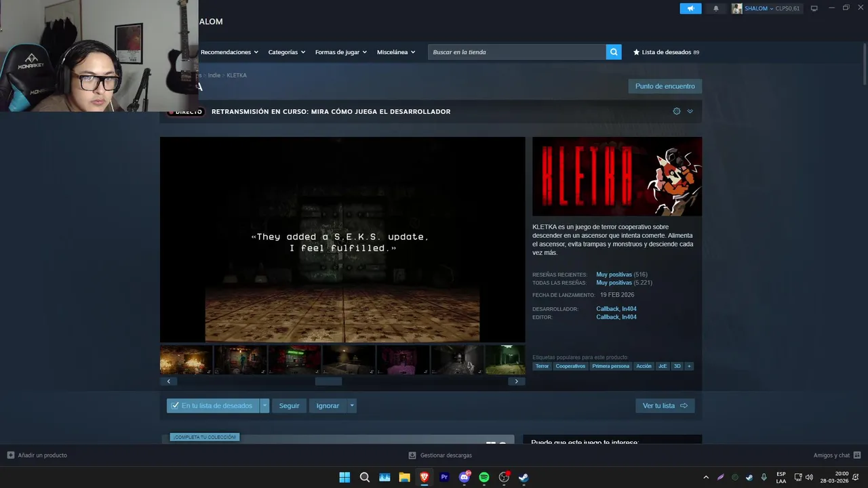Open Discord from the taskbar
The width and height of the screenshot is (868, 488).
pos(465,477)
